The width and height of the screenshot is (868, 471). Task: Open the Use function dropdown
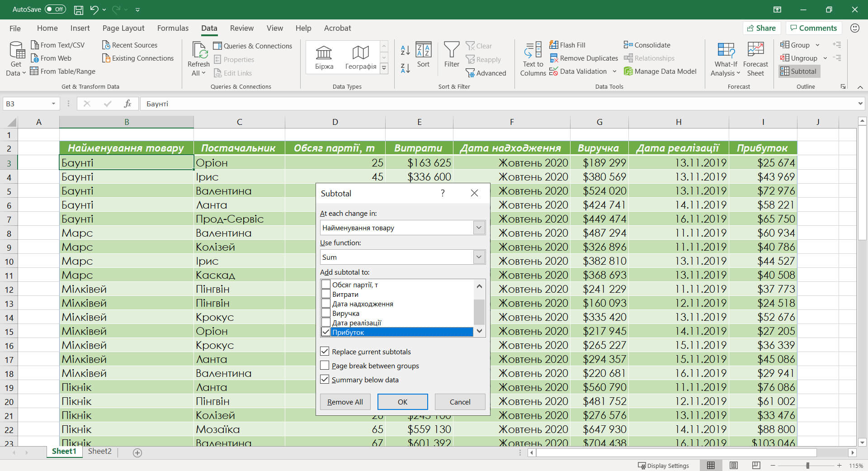[x=479, y=257]
